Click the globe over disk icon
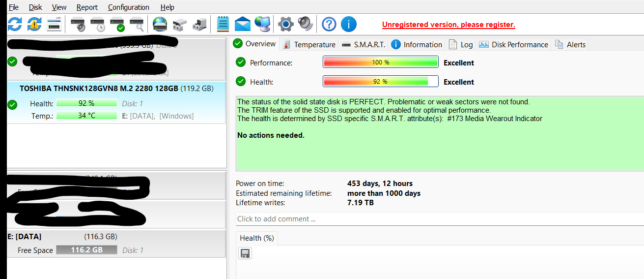644x279 pixels. pyautogui.click(x=160, y=24)
